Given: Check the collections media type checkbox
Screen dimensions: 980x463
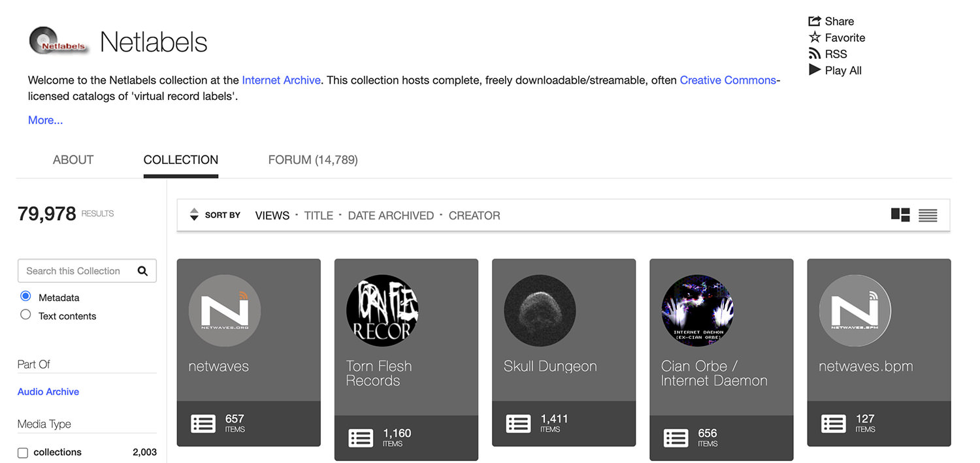Looking at the screenshot, I should coord(23,453).
